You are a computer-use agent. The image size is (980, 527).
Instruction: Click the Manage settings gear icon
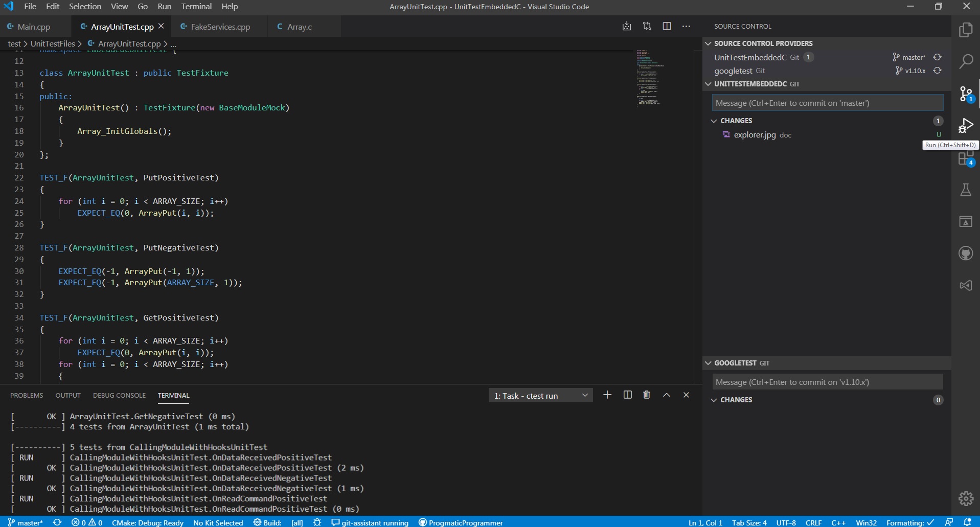pyautogui.click(x=965, y=498)
